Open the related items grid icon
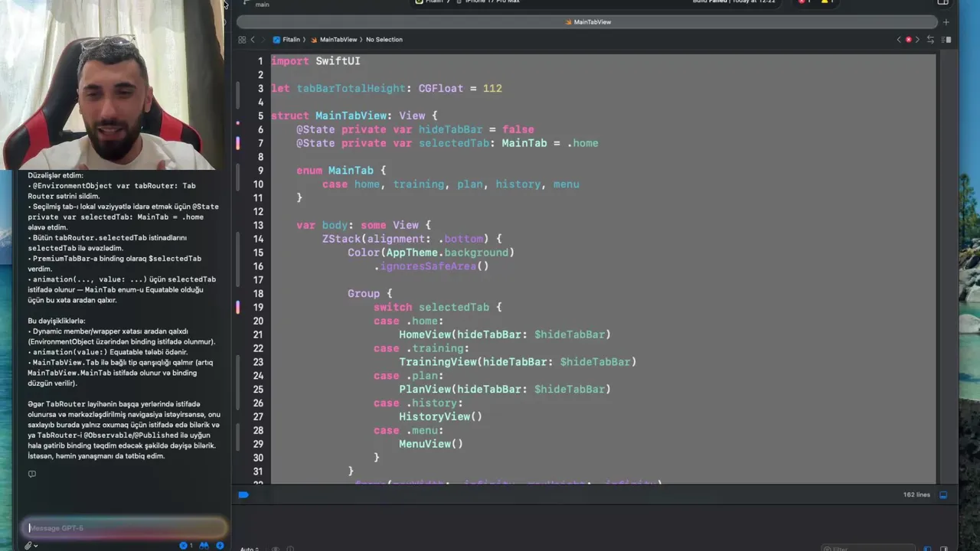Viewport: 980px width, 551px height. (x=242, y=40)
